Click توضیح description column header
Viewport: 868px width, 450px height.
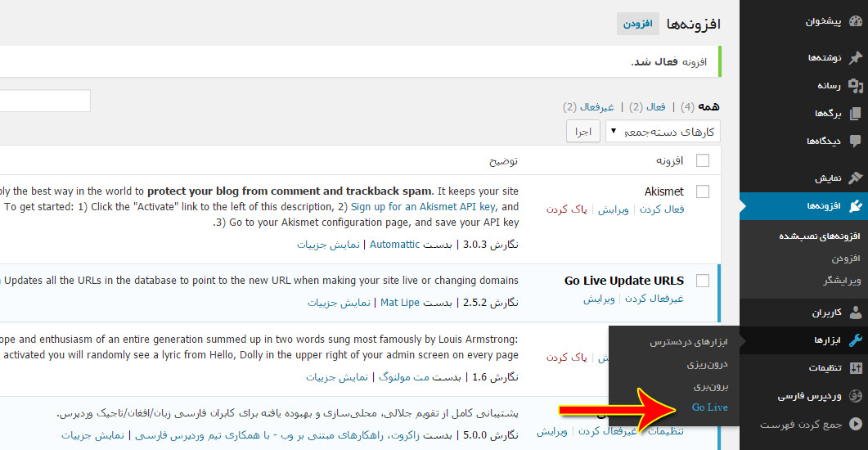(x=503, y=160)
